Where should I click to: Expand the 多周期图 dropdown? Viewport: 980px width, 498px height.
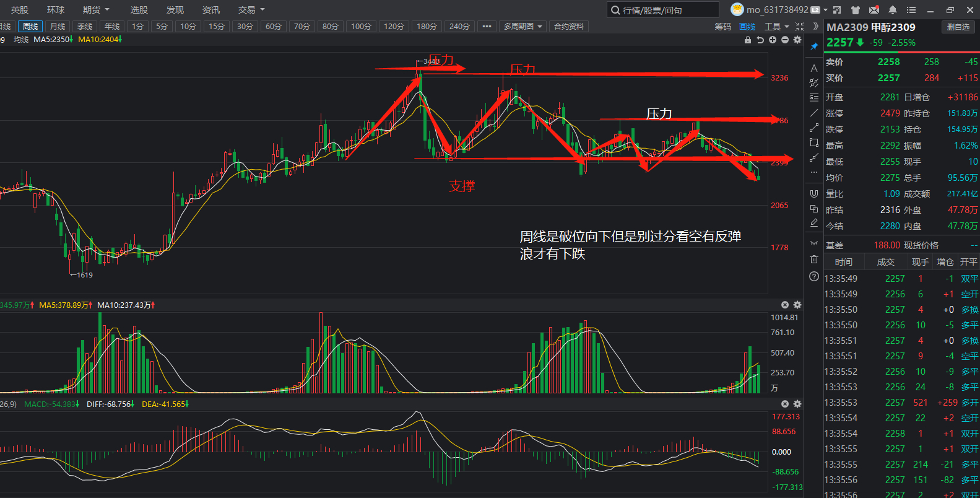(523, 27)
